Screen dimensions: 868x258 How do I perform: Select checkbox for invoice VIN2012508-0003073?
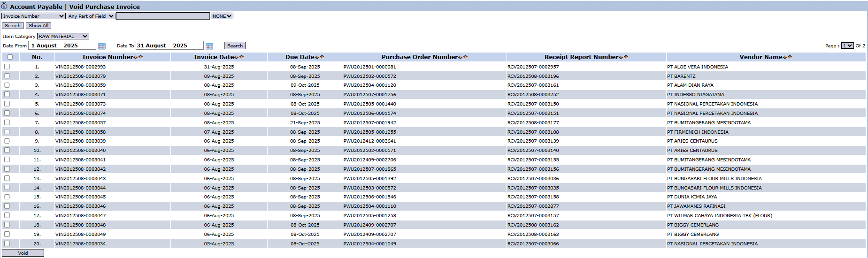[x=7, y=104]
